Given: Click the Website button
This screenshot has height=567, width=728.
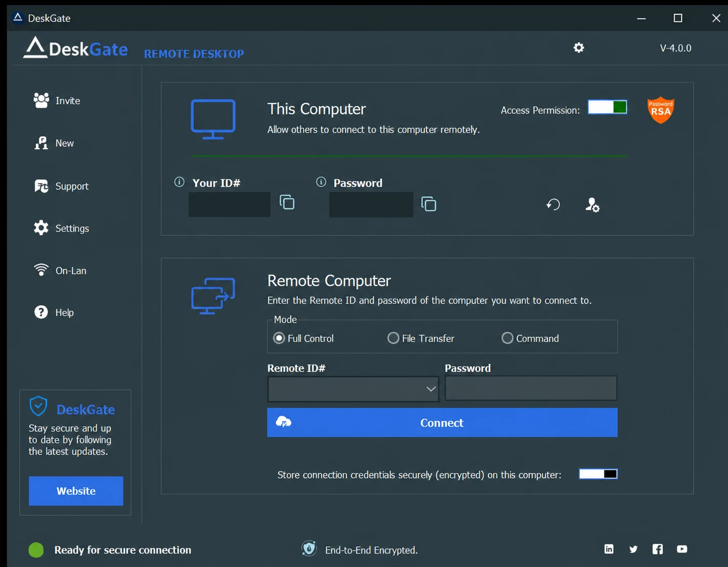Looking at the screenshot, I should [x=76, y=491].
